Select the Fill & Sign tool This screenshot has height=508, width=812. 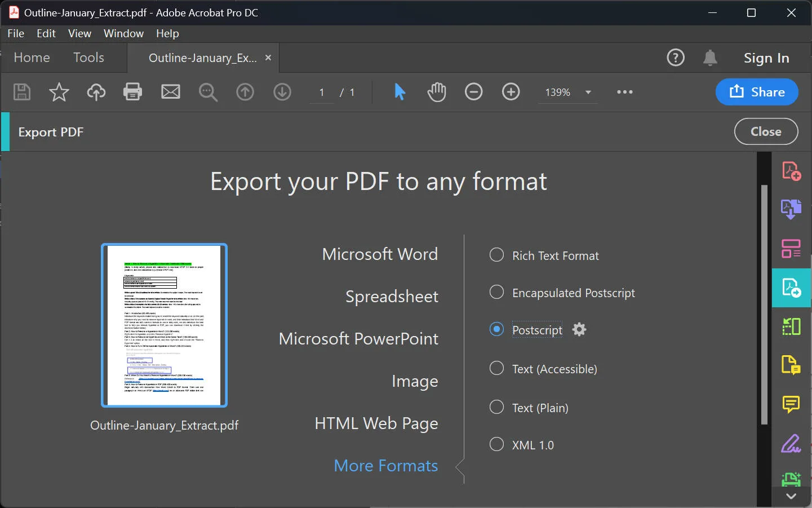tap(791, 444)
